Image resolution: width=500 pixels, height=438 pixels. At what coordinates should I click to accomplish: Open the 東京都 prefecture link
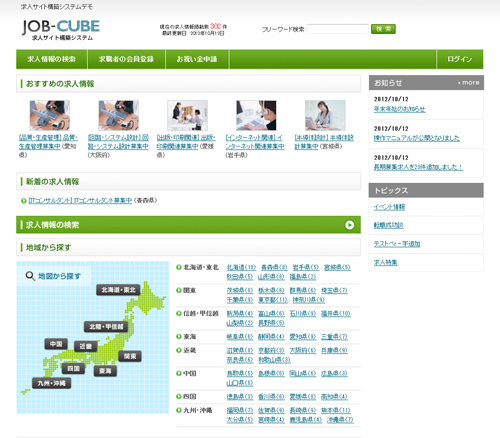click(273, 300)
